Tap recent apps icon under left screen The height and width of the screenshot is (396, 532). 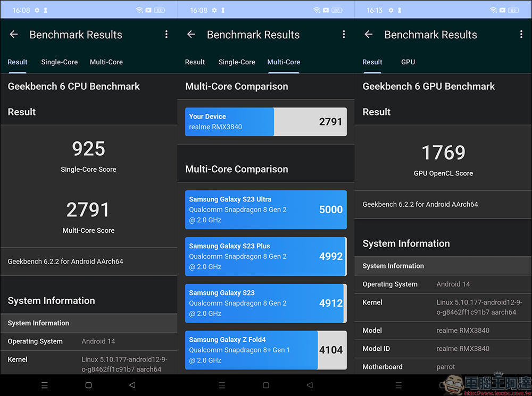(x=45, y=385)
